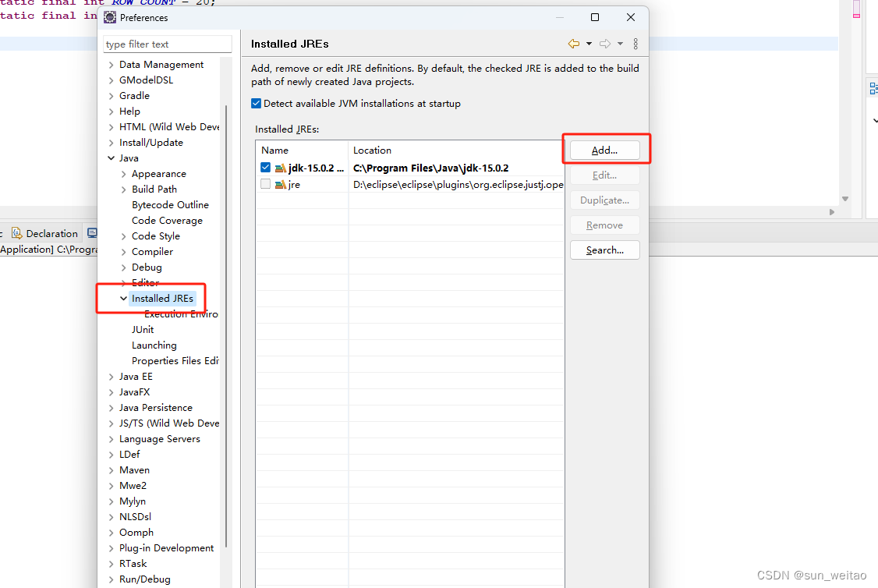The image size is (878, 588).
Task: Click the type filter text field
Action: 167,44
